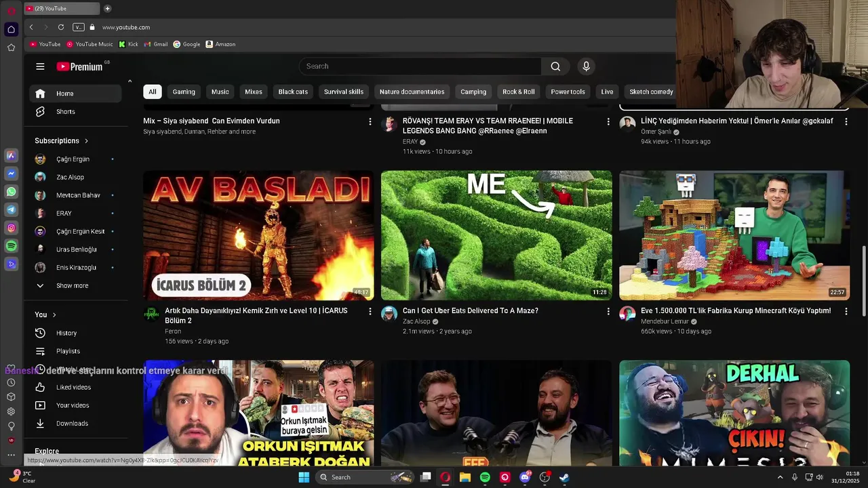This screenshot has height=488, width=868.
Task: Open Playlists in the sidebar
Action: [x=75, y=351]
